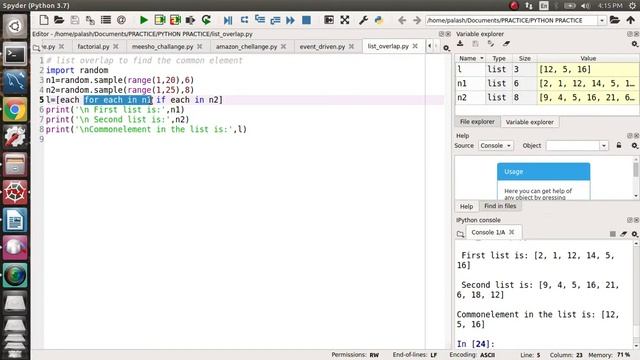
Task: Open Variable explorer options gear
Action: tap(635, 44)
